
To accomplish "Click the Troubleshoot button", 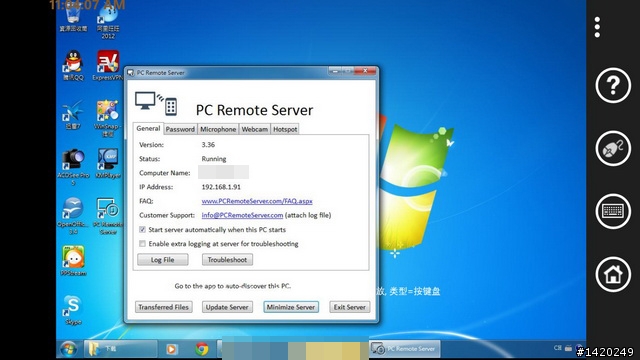I will click(227, 260).
